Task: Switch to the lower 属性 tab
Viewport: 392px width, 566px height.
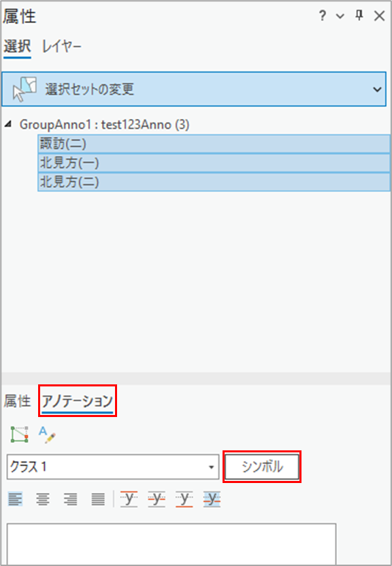Action: tap(17, 401)
